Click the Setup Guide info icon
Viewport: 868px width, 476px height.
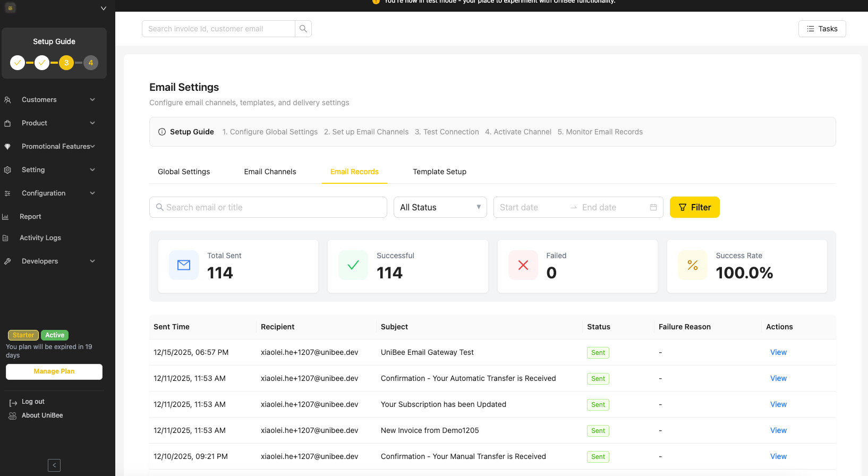(x=162, y=132)
